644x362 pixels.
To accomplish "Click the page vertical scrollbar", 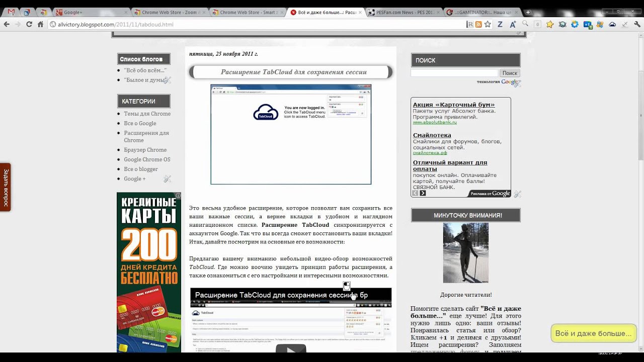I will (x=640, y=116).
